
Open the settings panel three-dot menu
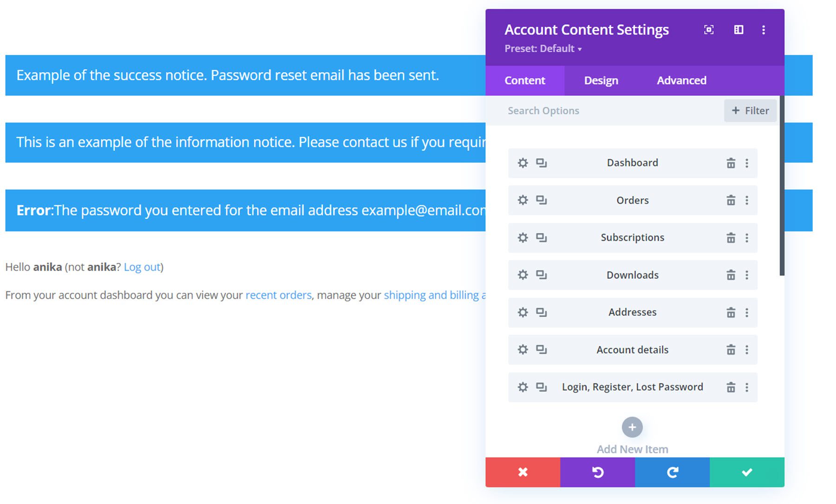[764, 30]
